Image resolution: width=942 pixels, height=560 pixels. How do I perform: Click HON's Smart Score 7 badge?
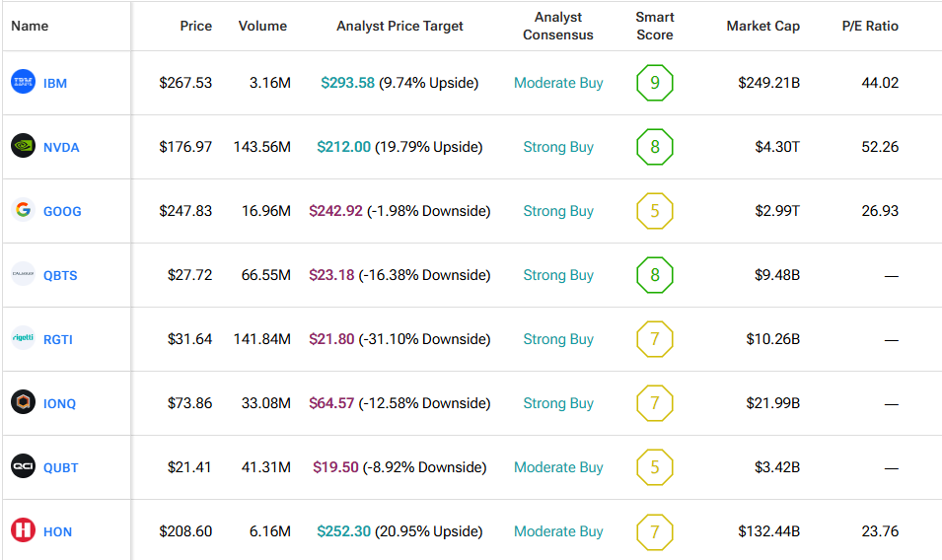click(x=655, y=531)
